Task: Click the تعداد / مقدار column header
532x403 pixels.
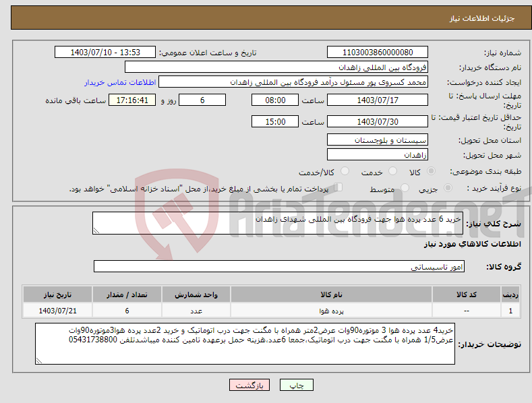Action: click(x=127, y=294)
